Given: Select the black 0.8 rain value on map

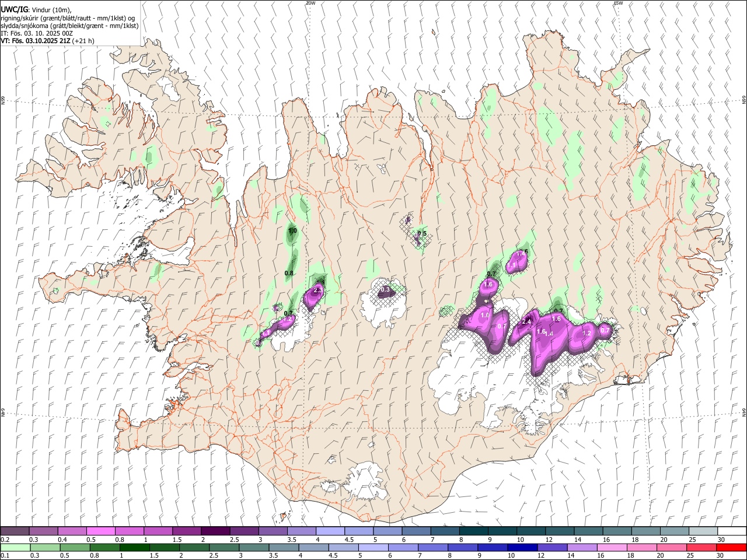Looking at the screenshot, I should click(x=289, y=273).
